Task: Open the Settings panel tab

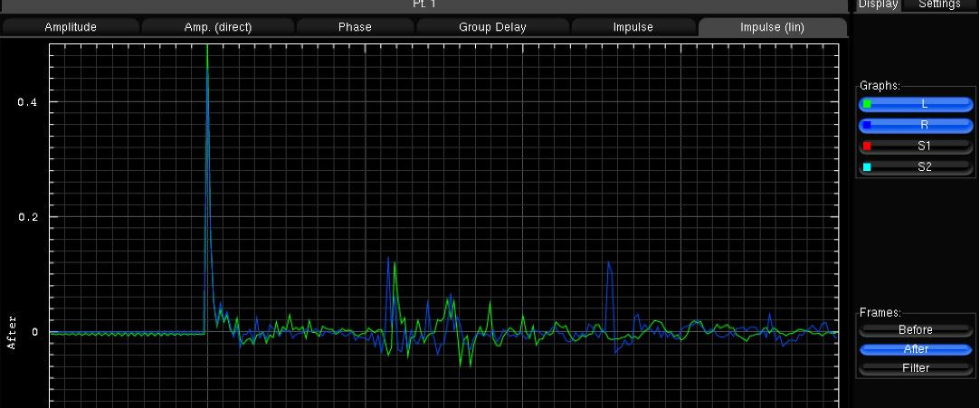Action: 939,5
